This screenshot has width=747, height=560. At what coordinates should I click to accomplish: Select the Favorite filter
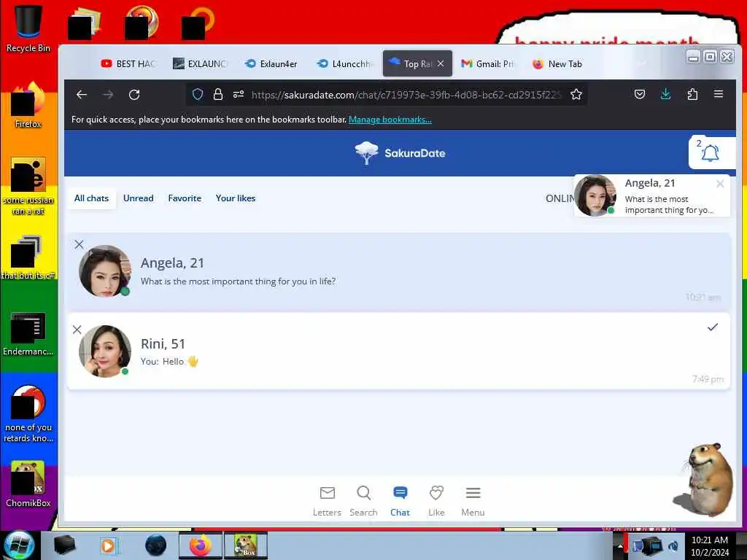point(185,198)
